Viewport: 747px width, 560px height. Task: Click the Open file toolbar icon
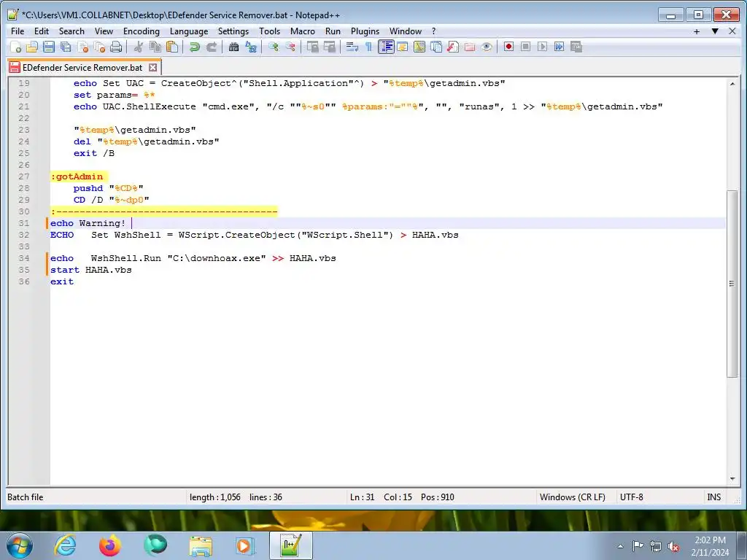coord(32,47)
